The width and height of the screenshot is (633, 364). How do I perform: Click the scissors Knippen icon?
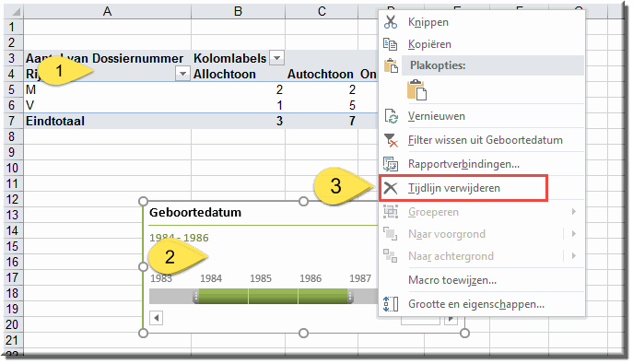391,22
